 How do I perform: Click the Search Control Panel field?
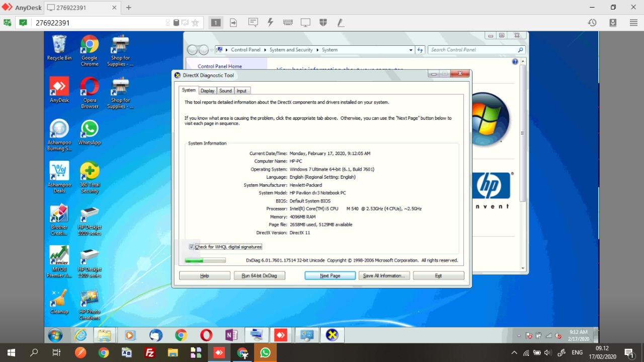tap(476, 50)
